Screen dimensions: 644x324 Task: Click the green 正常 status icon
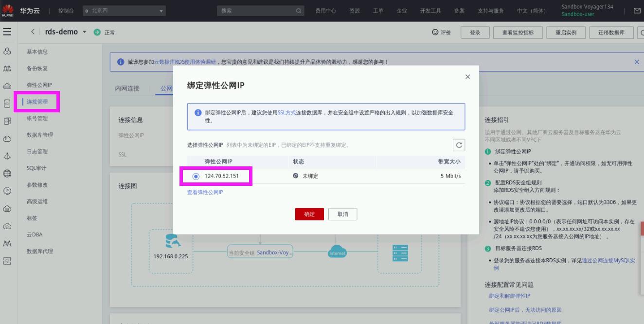click(x=97, y=33)
